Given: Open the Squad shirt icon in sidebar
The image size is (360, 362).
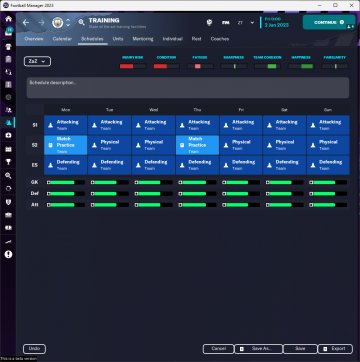Looking at the screenshot, I should pos(8,46).
